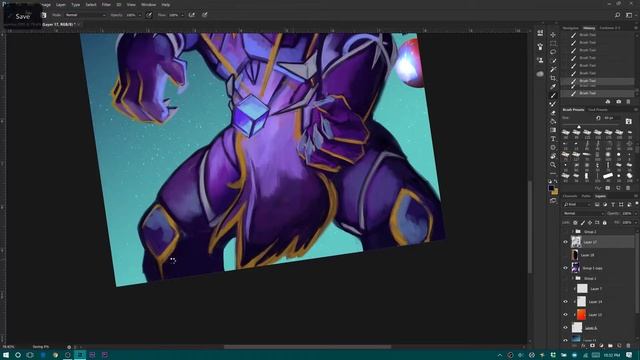This screenshot has width=640, height=360.
Task: Add layer mask icon in Layers panel
Action: [592, 346]
